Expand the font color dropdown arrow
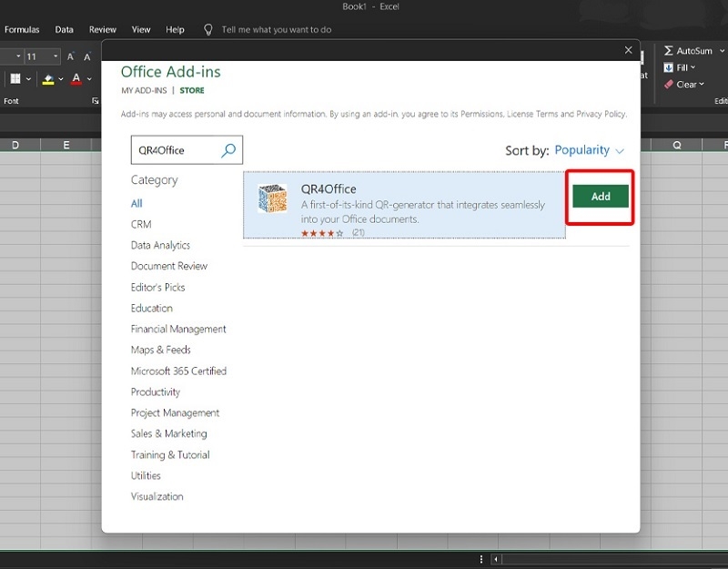This screenshot has height=569, width=728. 89,79
